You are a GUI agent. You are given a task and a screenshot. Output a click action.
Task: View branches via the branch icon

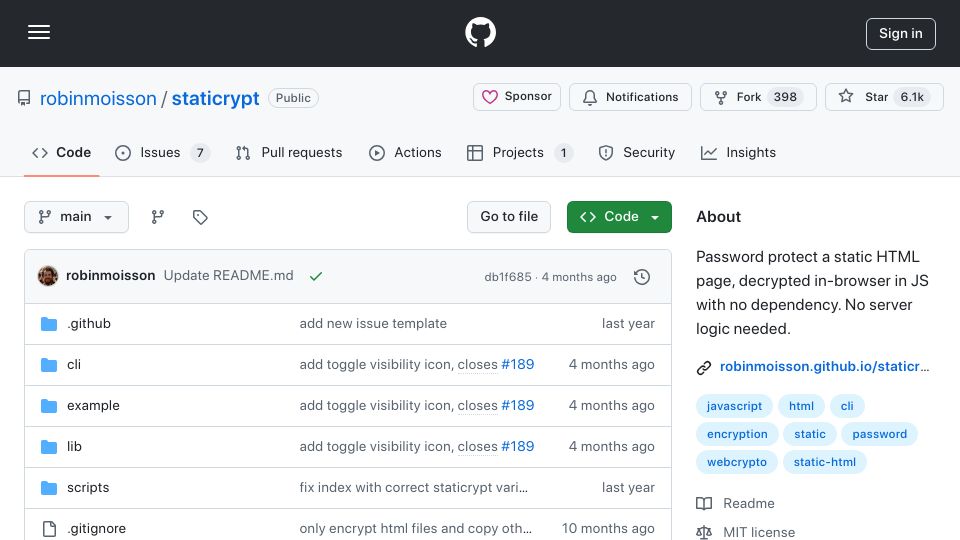pyautogui.click(x=158, y=217)
